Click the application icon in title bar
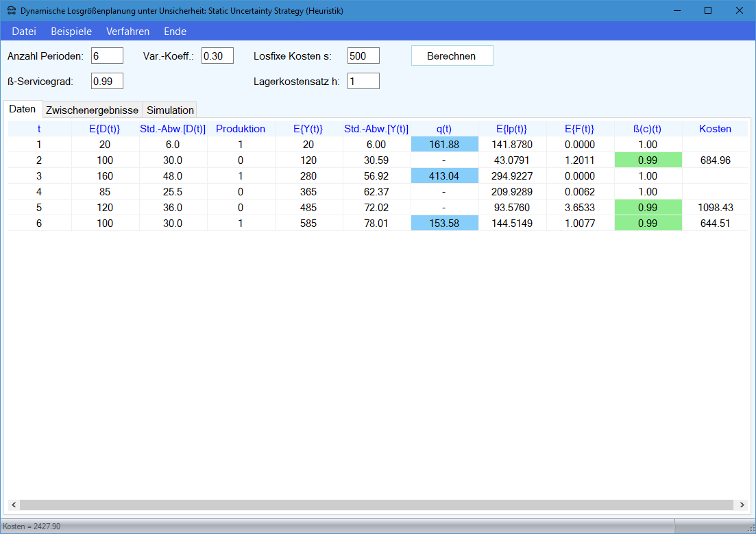Screen dimensions: 756x534 (x=11, y=11)
